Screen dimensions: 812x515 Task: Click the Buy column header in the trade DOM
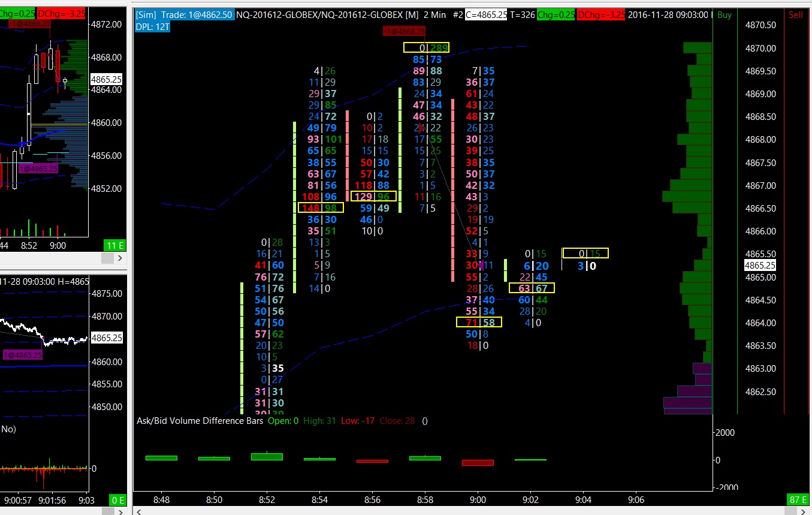724,15
